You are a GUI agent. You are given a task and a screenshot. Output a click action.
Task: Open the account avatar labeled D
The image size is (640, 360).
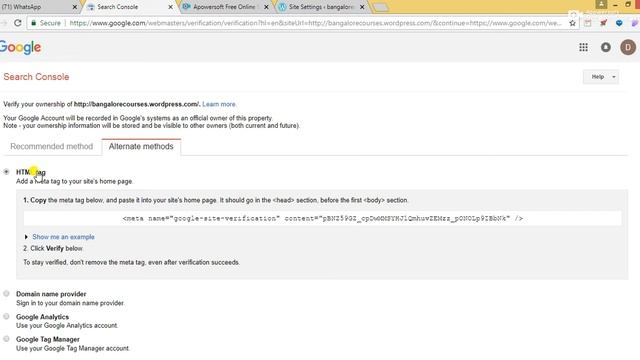tap(628, 47)
